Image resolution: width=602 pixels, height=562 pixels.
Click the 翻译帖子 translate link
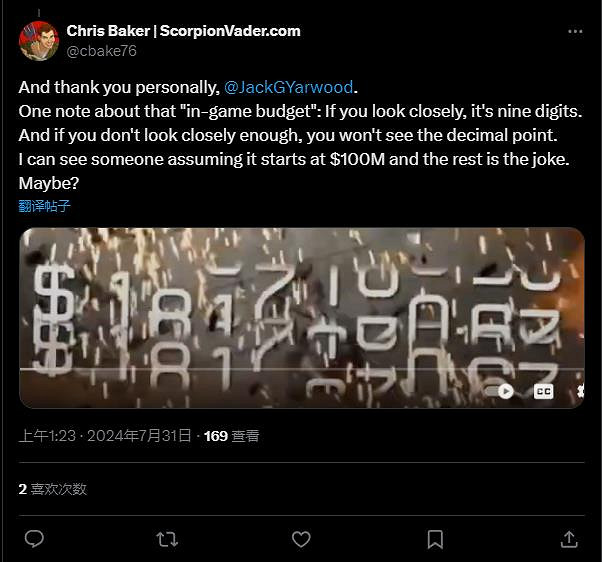(x=45, y=206)
